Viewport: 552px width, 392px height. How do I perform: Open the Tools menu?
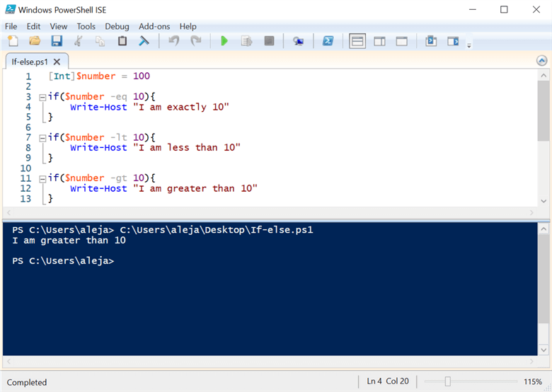point(86,26)
